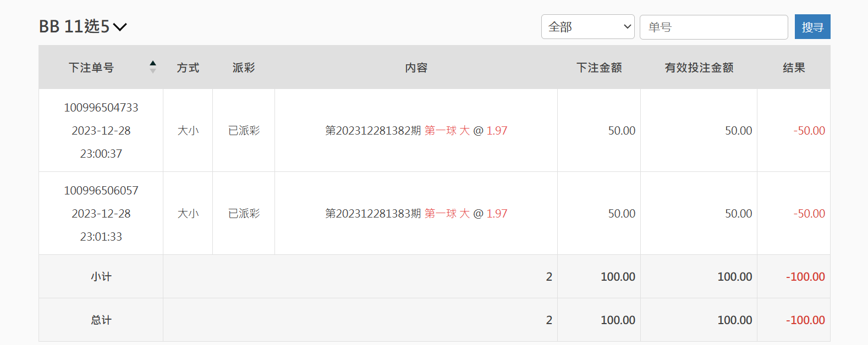Click the 总计 total row label
This screenshot has height=345, width=868.
[101, 320]
